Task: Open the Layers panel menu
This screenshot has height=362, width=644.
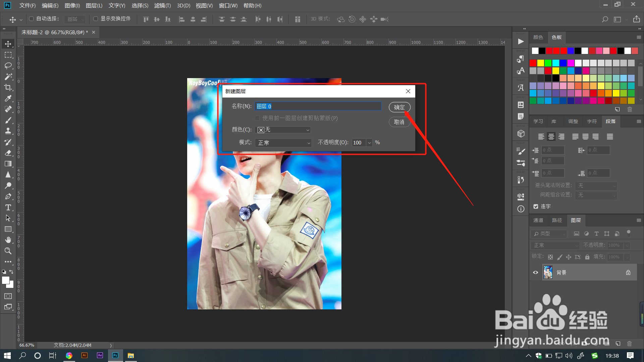Action: click(x=639, y=220)
